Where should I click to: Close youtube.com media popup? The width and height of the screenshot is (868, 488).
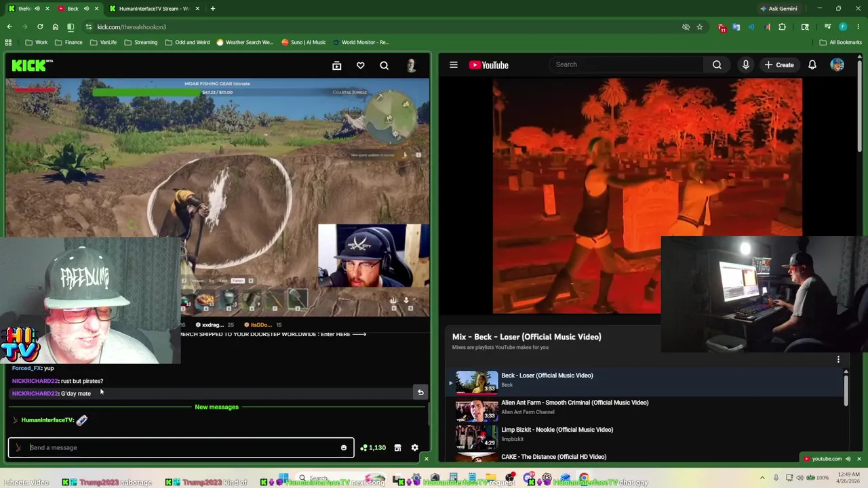click(x=859, y=459)
